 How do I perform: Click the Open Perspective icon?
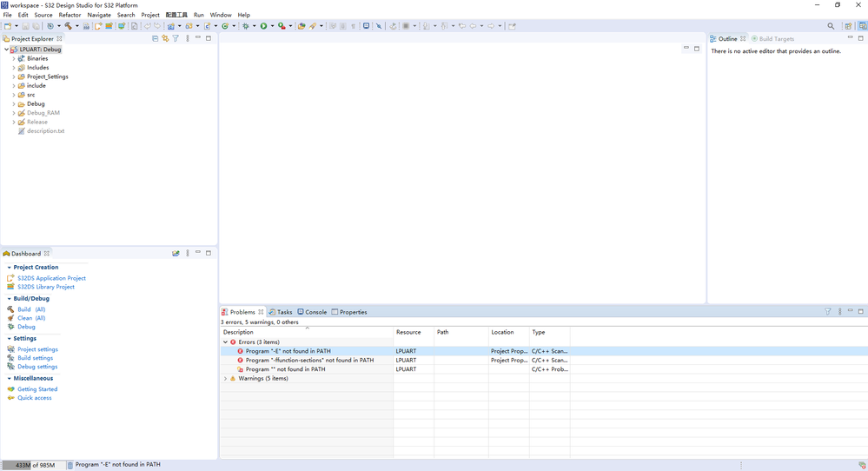(x=848, y=26)
